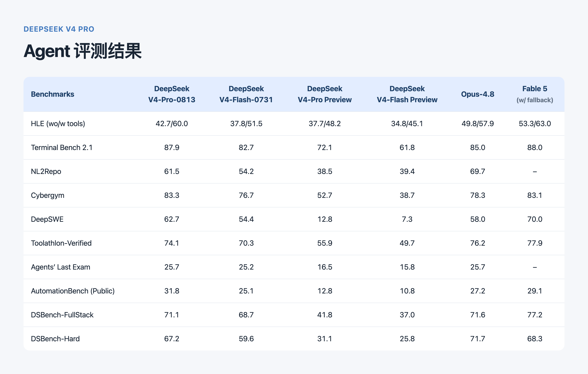Viewport: 588px width, 374px height.
Task: Click the "DeepSWE" row label
Action: pos(47,219)
